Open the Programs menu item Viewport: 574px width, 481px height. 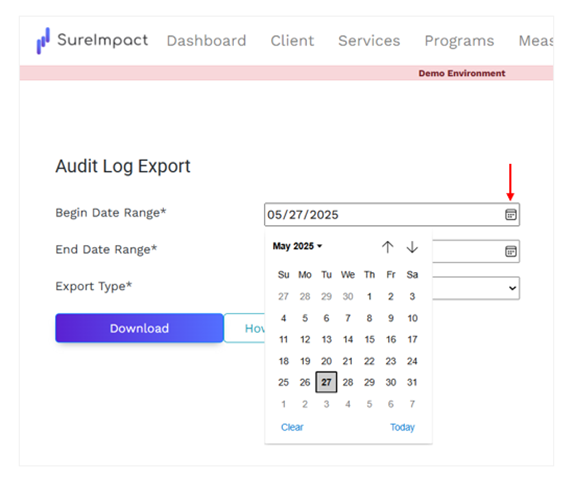pyautogui.click(x=459, y=41)
